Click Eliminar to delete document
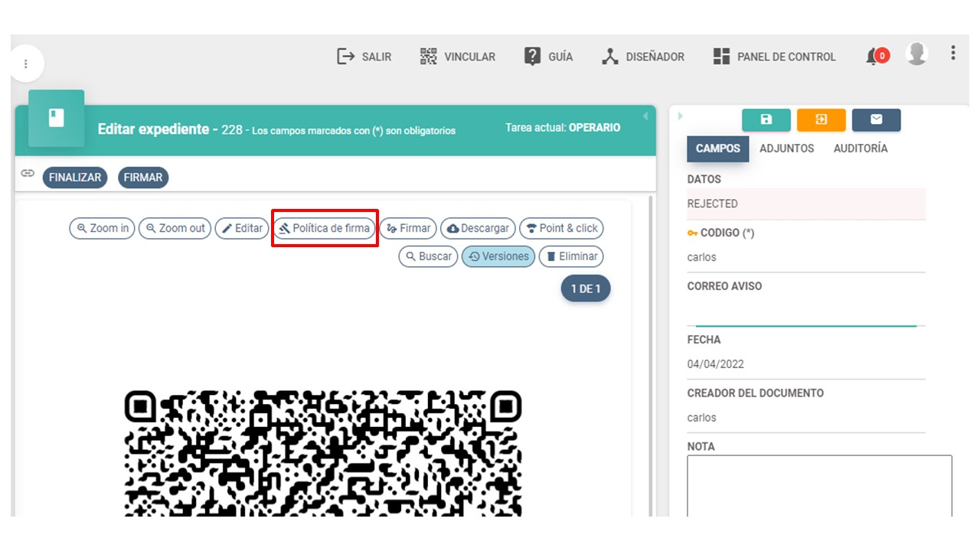Viewport: 980px width, 551px height. click(571, 256)
